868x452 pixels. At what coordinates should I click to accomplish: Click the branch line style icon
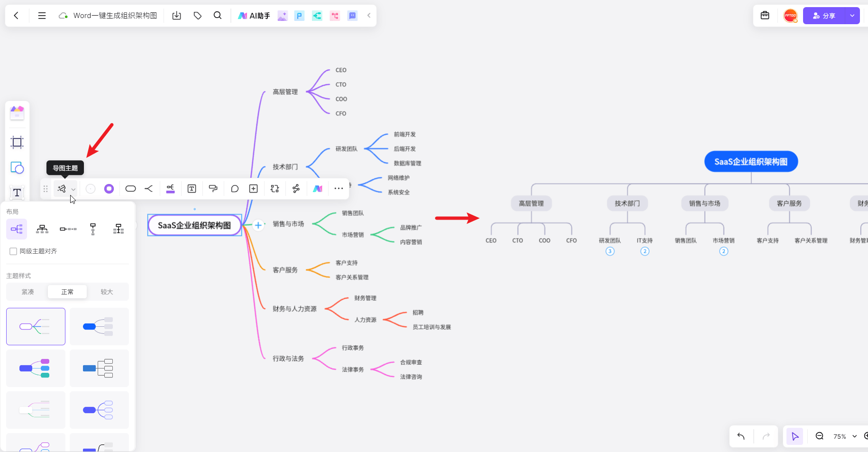[149, 189]
